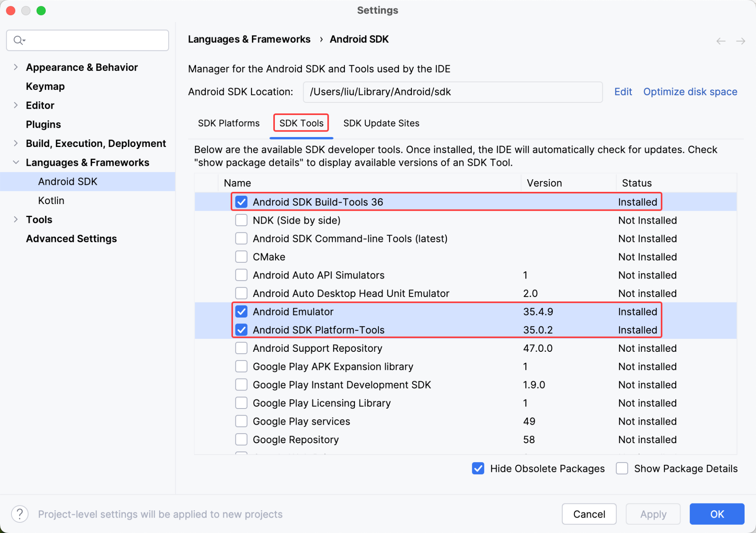Screen dimensions: 756x533
Task: Open the SDK Update Sites tab
Action: pos(381,123)
